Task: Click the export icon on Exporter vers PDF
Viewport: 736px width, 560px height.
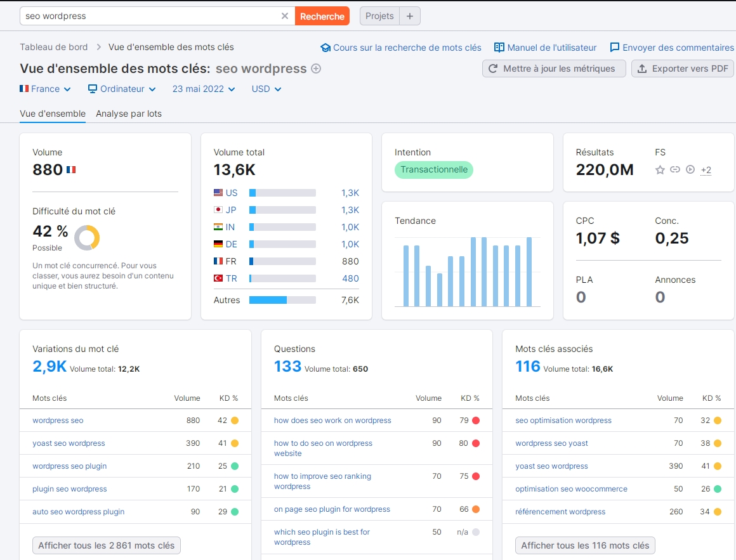Action: 641,68
